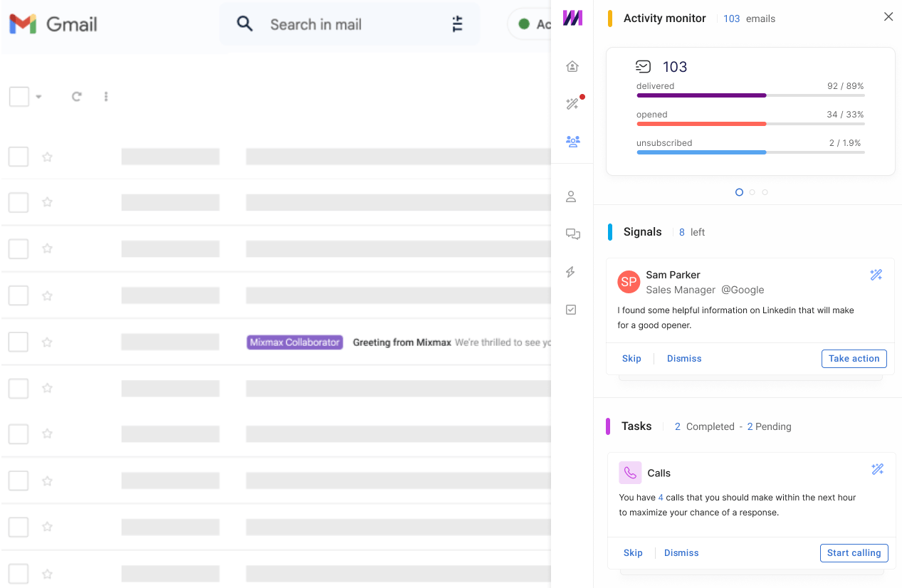Click Take action on Sam Parker signal

tap(854, 359)
